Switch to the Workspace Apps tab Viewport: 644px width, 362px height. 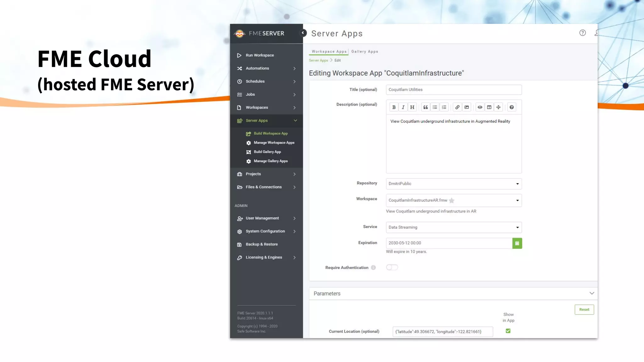[x=329, y=52]
